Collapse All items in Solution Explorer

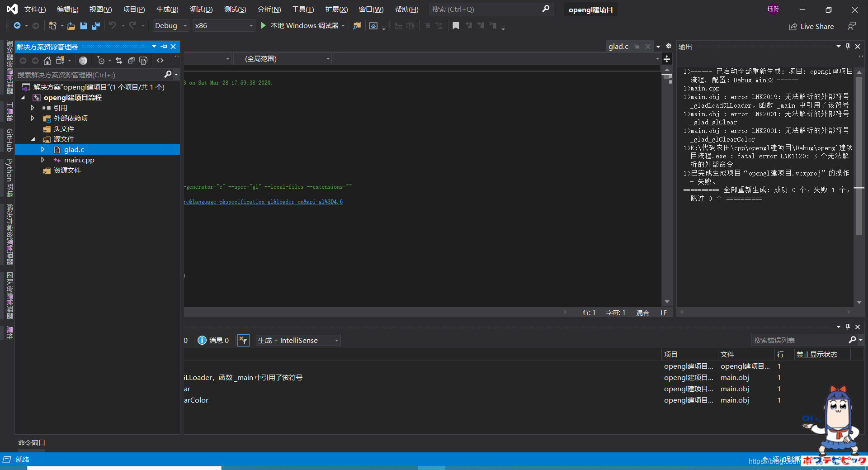[131, 60]
